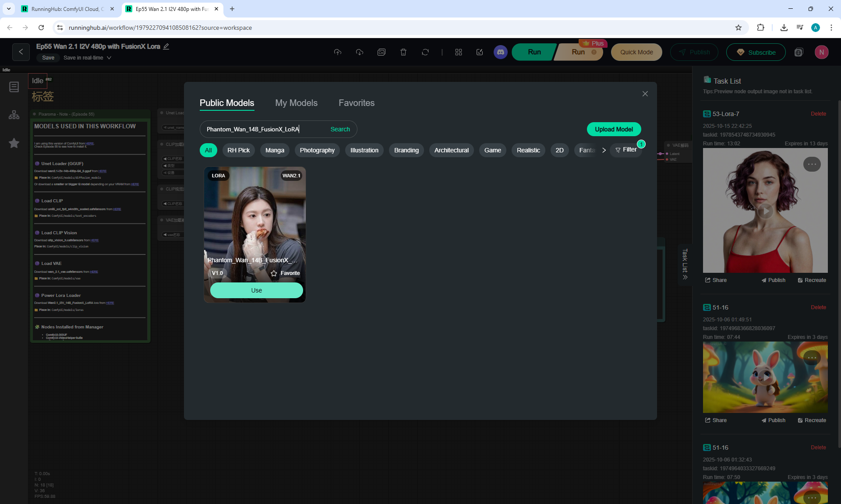841x504 pixels.
Task: Toggle Favorite star on Phantom model card
Action: [x=274, y=273]
